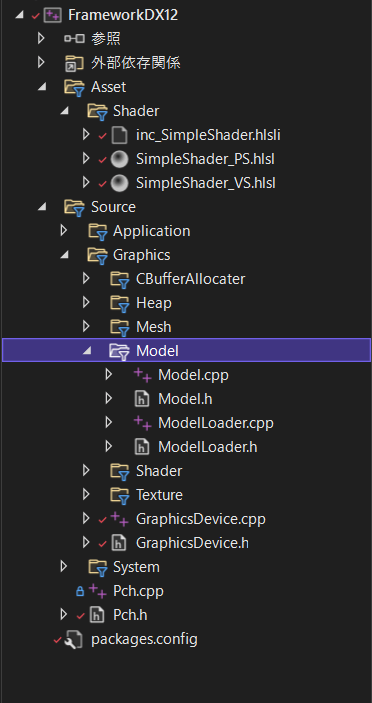This screenshot has height=703, width=372.
Task: Click the Shader folder icon under Asset
Action: coord(97,112)
